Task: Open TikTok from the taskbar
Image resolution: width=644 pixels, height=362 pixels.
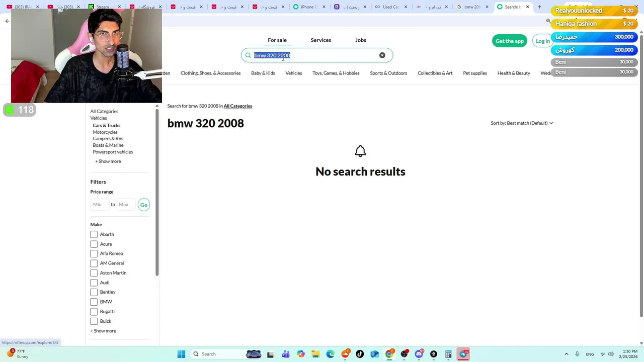Action: tap(360, 354)
